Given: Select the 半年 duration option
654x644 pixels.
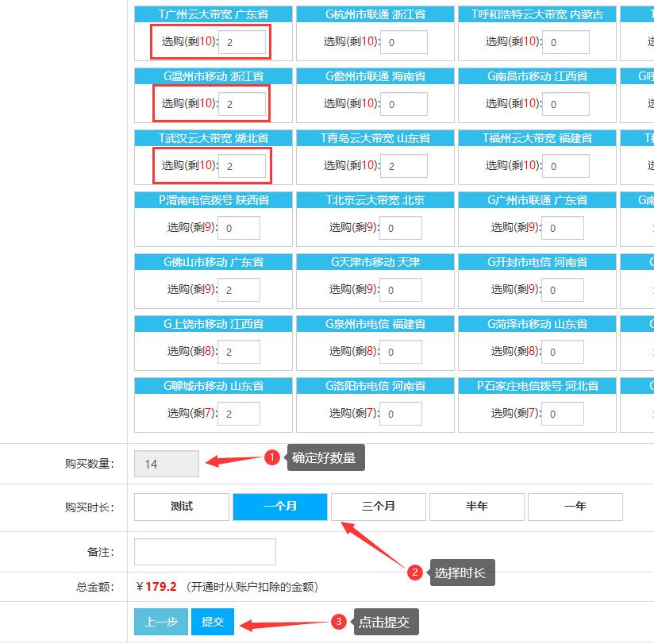Looking at the screenshot, I should pos(477,507).
